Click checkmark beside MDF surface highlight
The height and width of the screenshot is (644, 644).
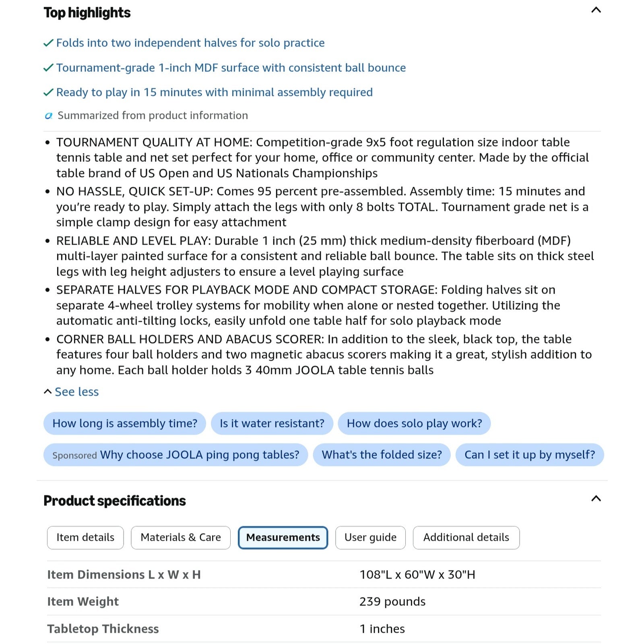coord(48,68)
